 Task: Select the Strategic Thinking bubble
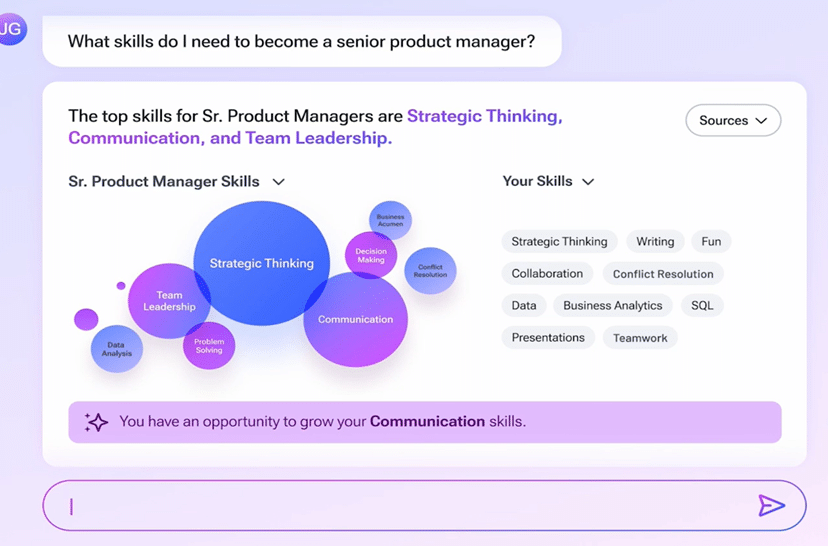coord(261,263)
